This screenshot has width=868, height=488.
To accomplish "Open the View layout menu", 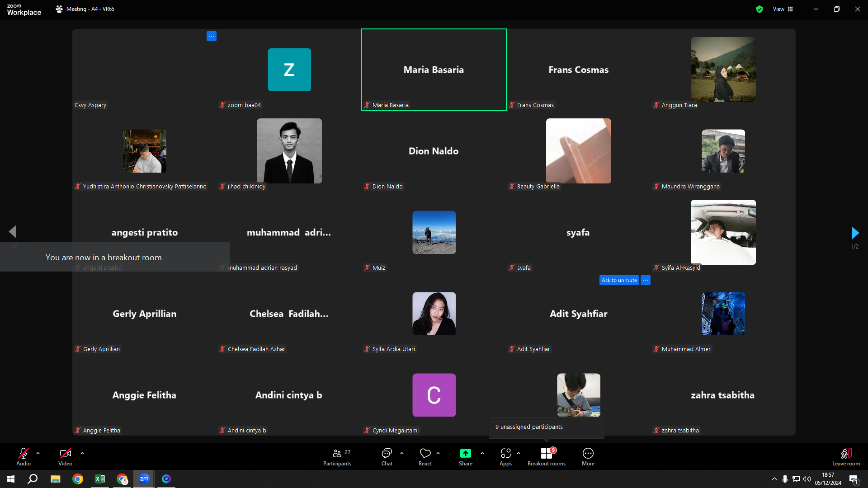I will (783, 9).
